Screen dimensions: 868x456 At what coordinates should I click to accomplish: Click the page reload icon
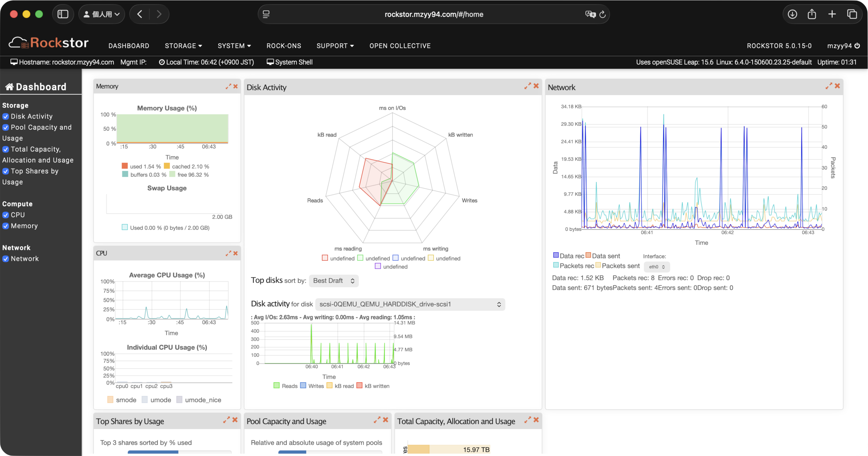tap(603, 14)
